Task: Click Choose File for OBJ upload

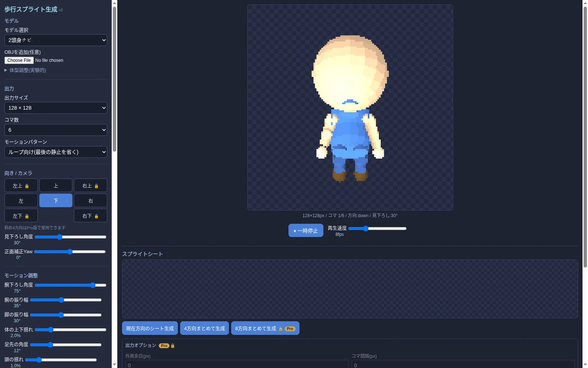Action: (19, 60)
